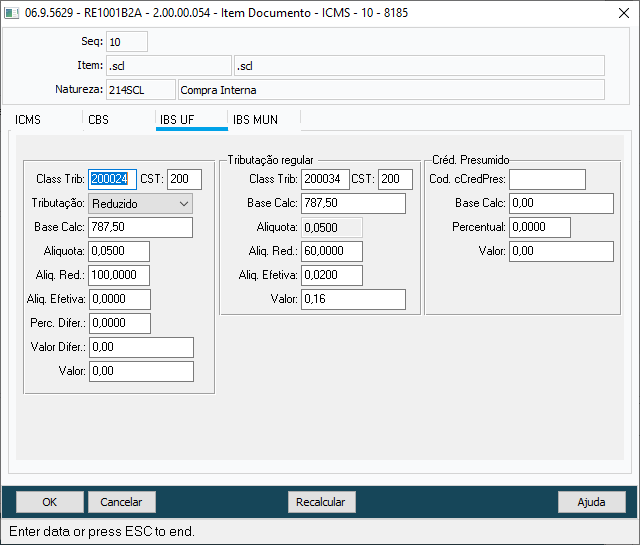Click the Cod. cCredPres field
This screenshot has height=545, width=640.
(x=547, y=179)
